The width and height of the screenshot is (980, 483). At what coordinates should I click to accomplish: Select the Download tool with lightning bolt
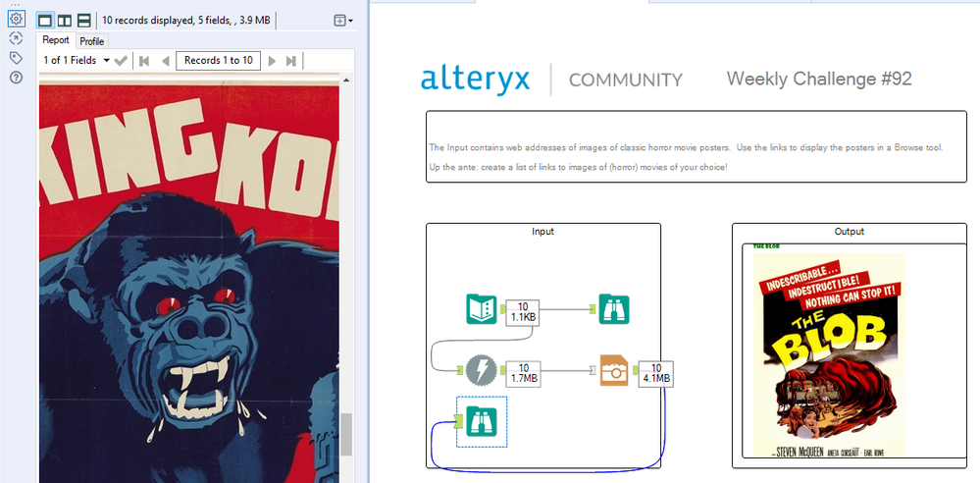click(482, 370)
